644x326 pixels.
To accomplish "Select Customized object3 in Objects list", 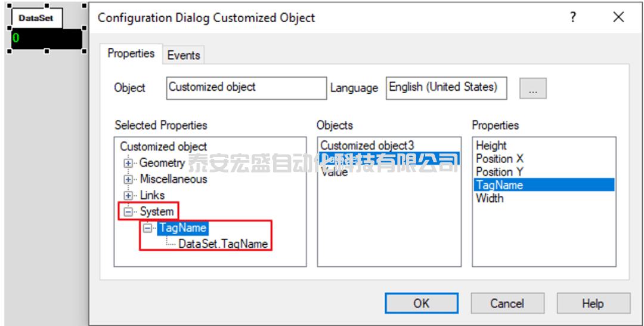I will point(367,146).
